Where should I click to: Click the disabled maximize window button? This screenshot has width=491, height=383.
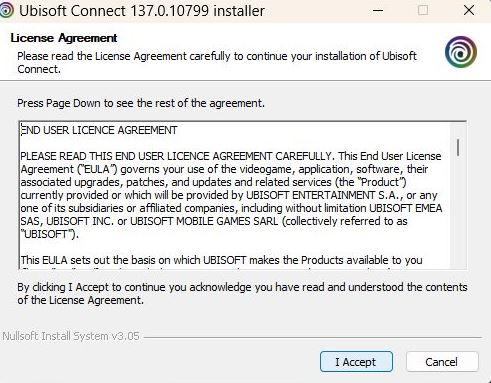coord(423,11)
